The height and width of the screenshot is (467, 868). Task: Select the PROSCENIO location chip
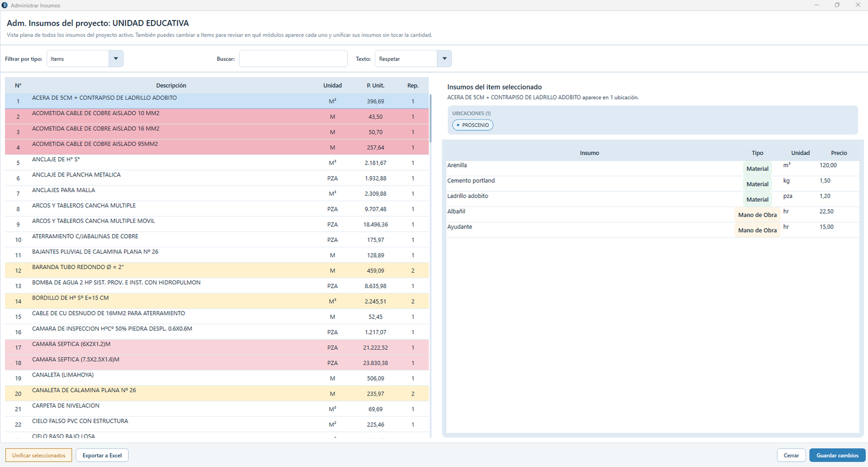(x=473, y=125)
